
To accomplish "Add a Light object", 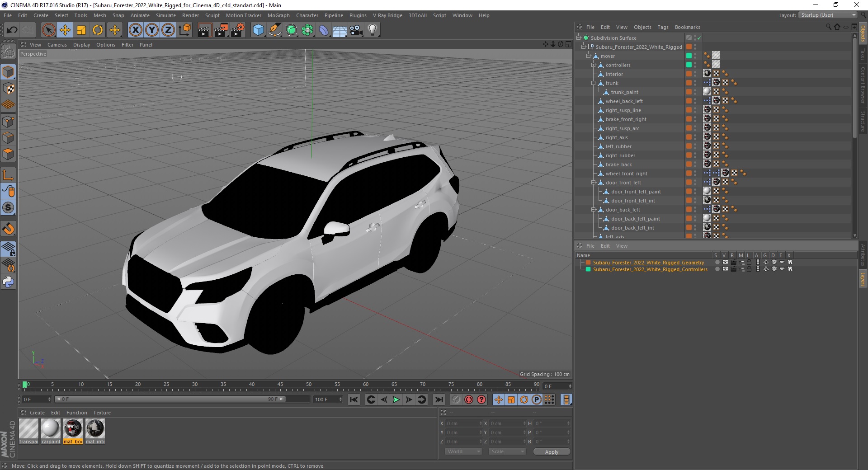I will click(373, 30).
